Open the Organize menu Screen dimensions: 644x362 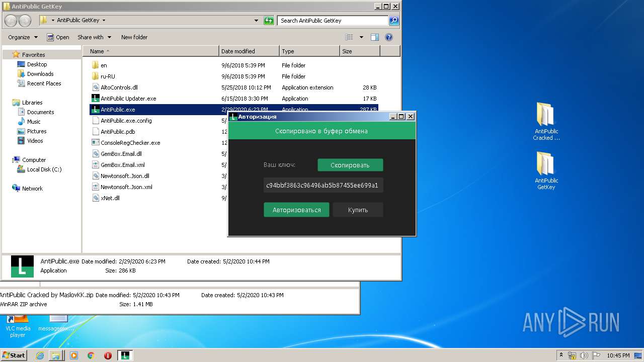tap(23, 37)
